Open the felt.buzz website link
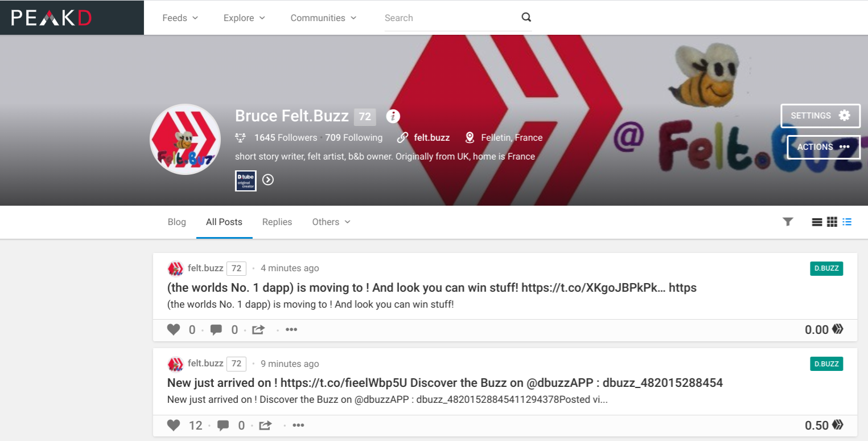This screenshot has width=868, height=441. (431, 137)
